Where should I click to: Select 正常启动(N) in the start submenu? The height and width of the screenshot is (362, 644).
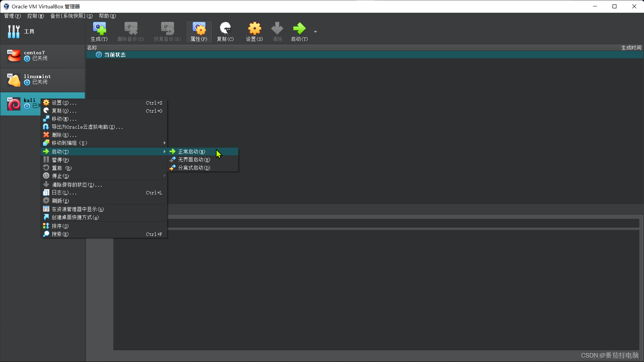[x=203, y=152]
